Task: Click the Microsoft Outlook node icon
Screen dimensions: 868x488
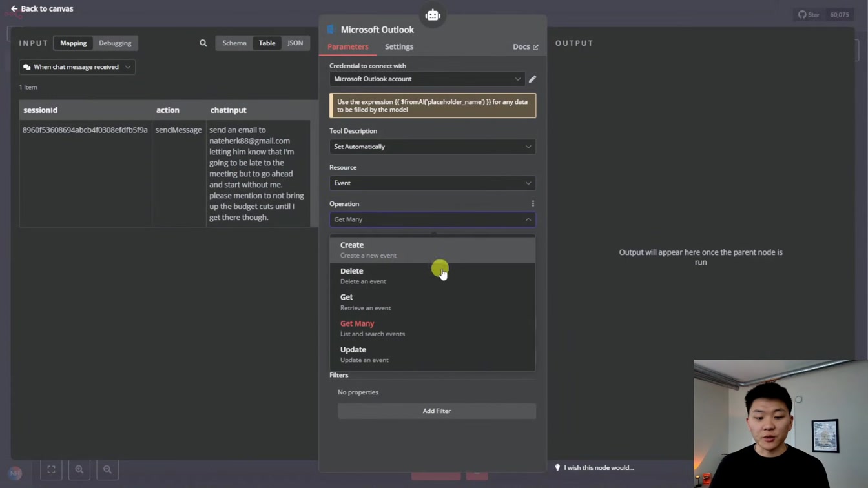Action: tap(331, 30)
